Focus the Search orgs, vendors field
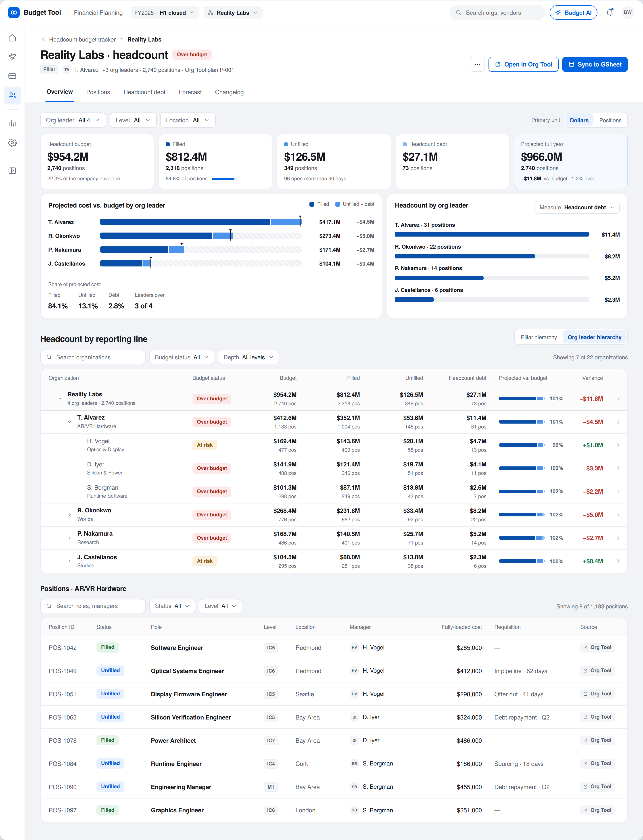643x840 pixels. tap(497, 13)
